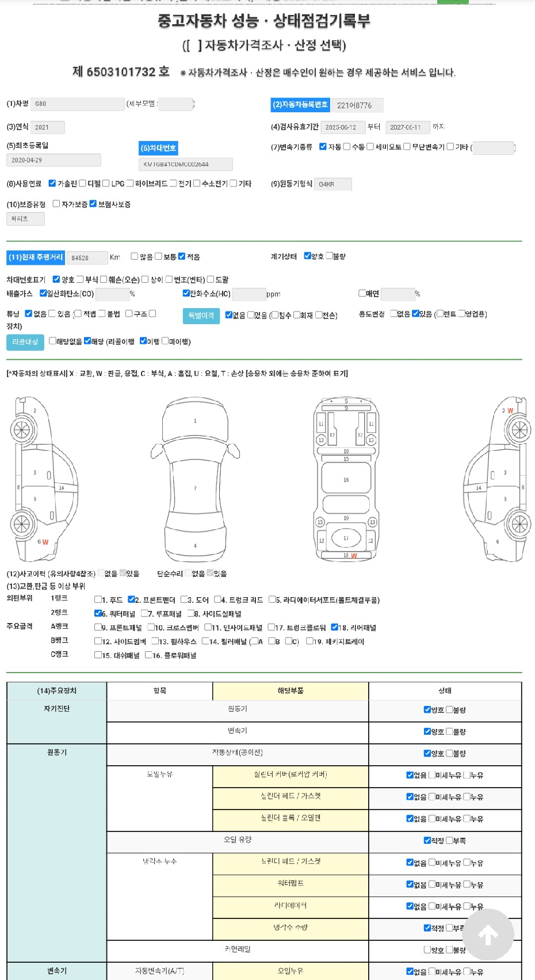
Task: Check the 보통 mileage checkbox
Action: pyautogui.click(x=158, y=257)
